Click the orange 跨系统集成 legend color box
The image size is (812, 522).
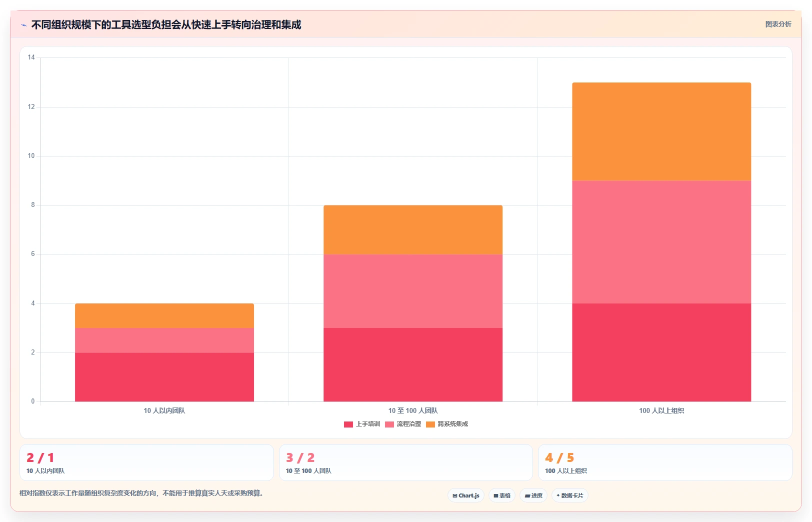coord(430,424)
